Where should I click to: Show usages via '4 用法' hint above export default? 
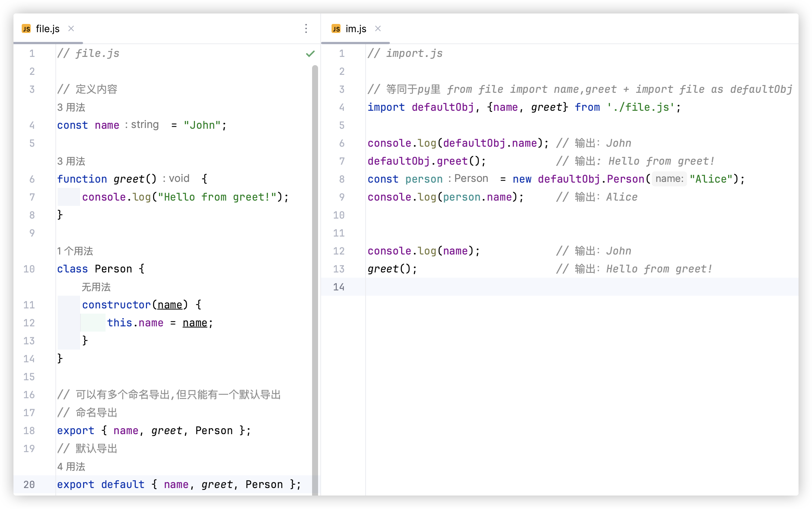[71, 467]
